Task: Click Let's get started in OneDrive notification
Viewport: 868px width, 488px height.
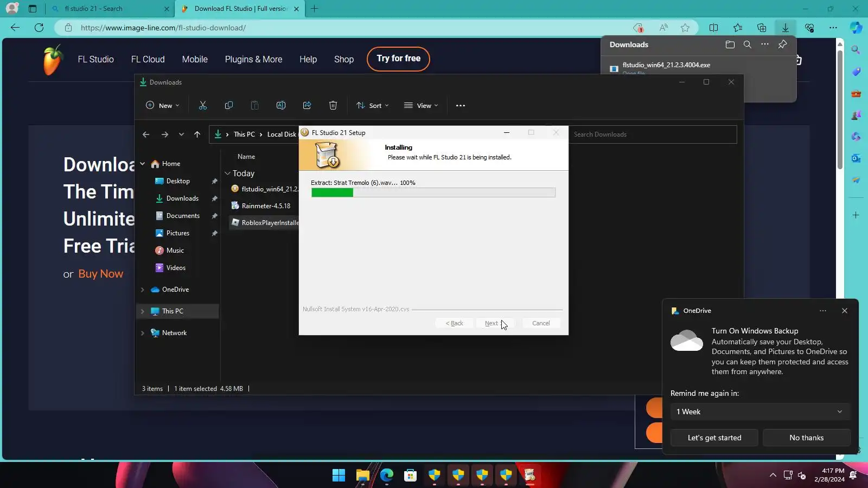Action: (714, 438)
